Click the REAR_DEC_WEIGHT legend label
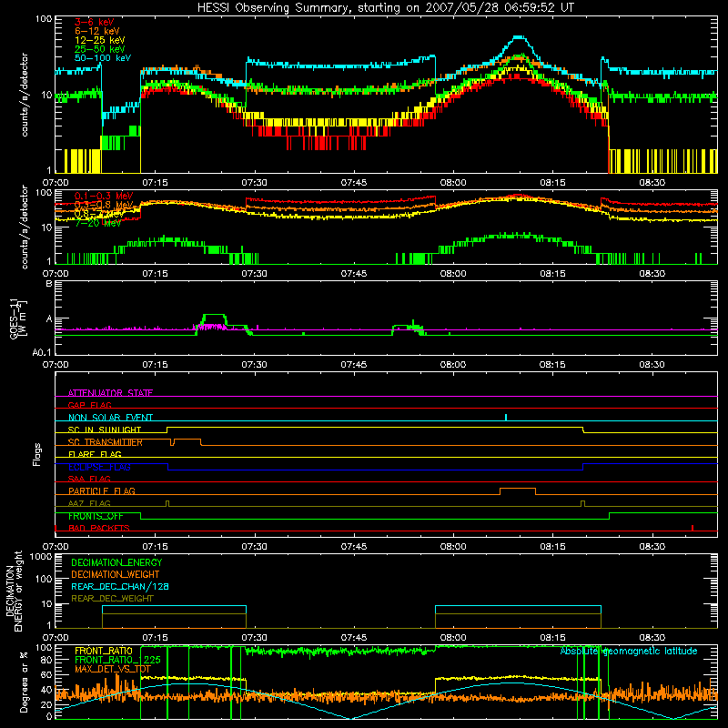Screen dimensions: 728x728 [112, 599]
